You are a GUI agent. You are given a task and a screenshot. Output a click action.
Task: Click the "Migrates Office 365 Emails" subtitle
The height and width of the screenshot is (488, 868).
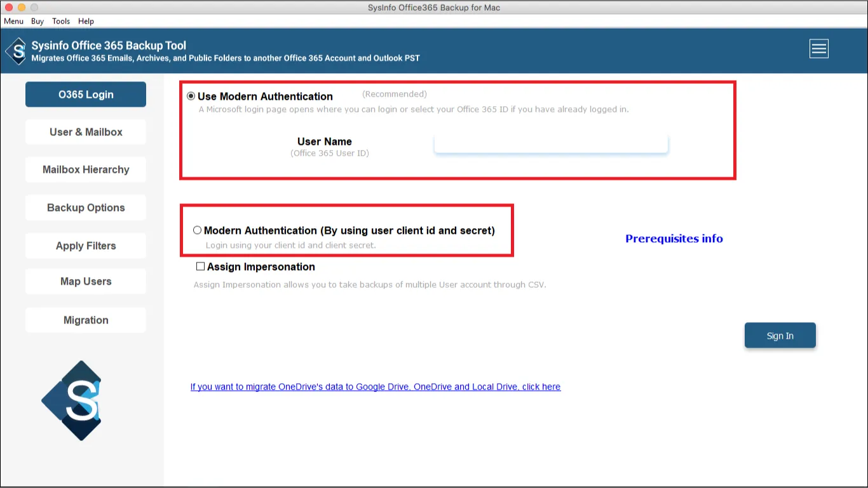click(226, 58)
